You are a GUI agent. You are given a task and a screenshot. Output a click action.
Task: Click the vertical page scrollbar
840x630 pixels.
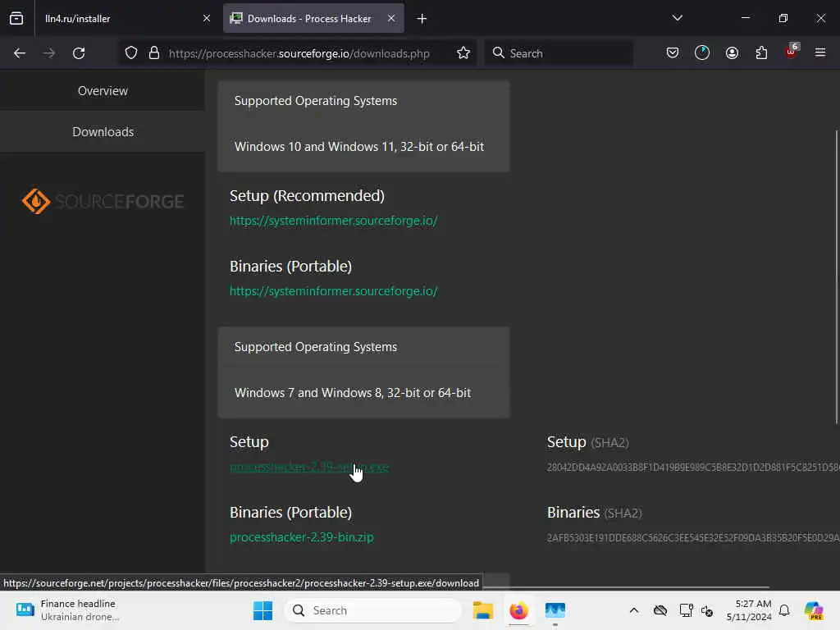pyautogui.click(x=837, y=276)
